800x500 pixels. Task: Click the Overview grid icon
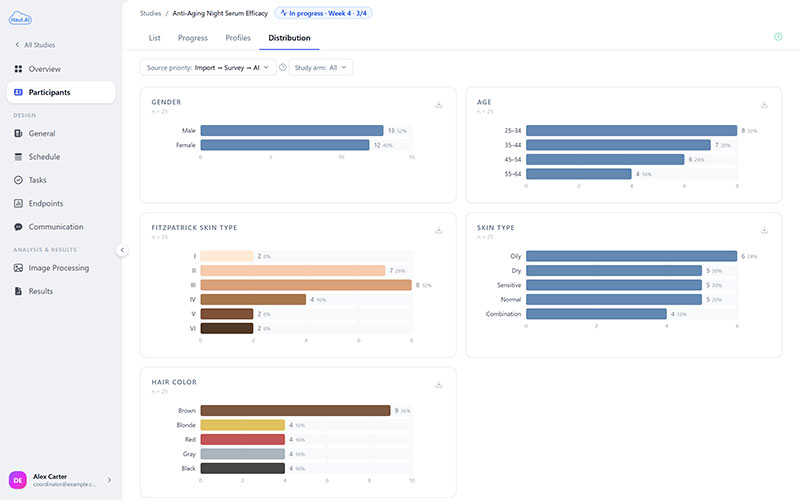click(18, 69)
